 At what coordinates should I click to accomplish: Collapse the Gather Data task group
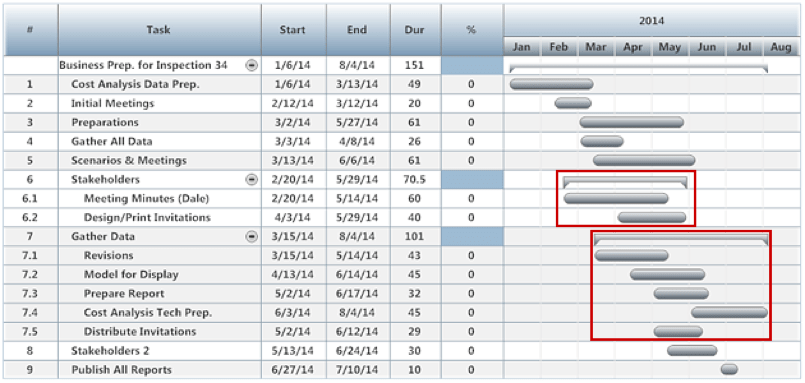[252, 236]
